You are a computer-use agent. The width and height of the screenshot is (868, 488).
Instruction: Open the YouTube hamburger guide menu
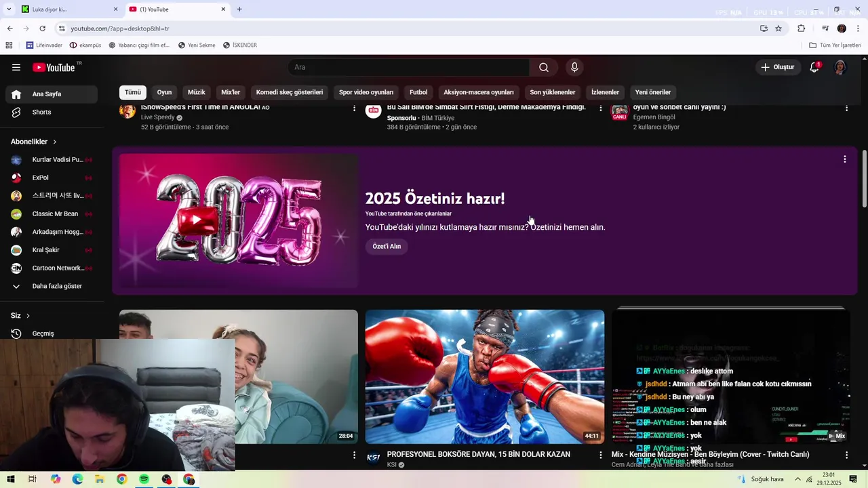[x=16, y=67]
